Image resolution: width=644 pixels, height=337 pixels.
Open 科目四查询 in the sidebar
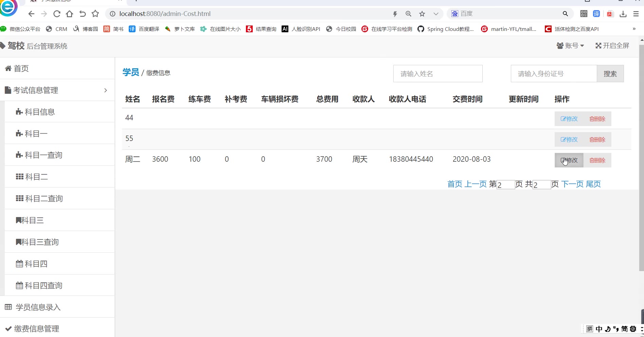59,285
